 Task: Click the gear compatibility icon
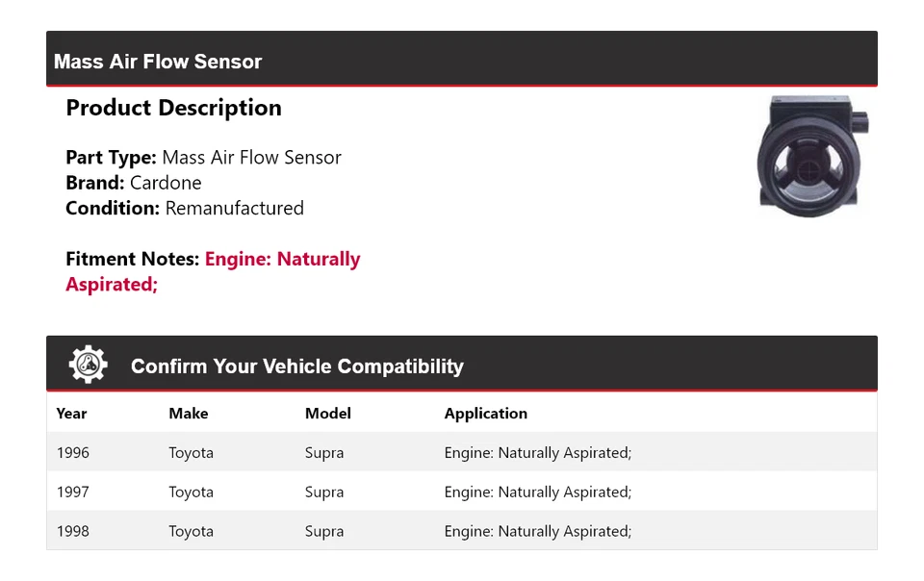coord(88,366)
